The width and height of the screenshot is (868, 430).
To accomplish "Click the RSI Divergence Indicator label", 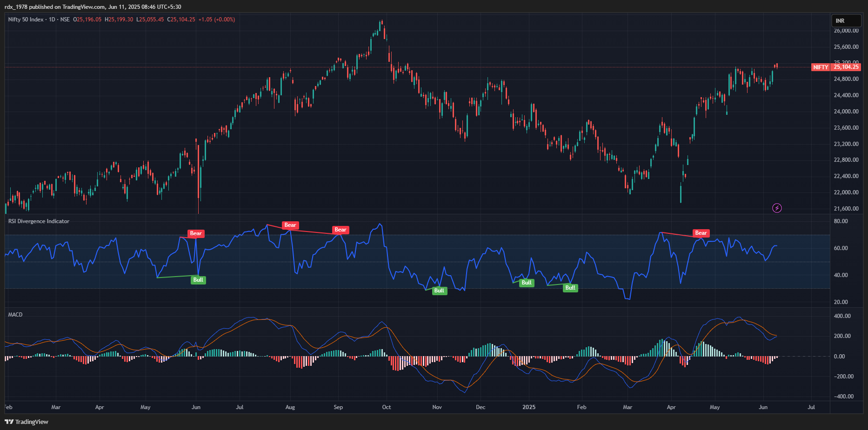I will (39, 221).
